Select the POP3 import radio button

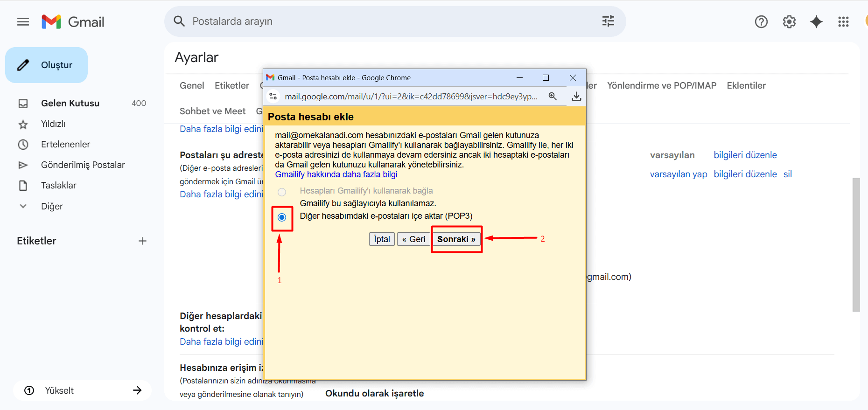click(x=282, y=217)
